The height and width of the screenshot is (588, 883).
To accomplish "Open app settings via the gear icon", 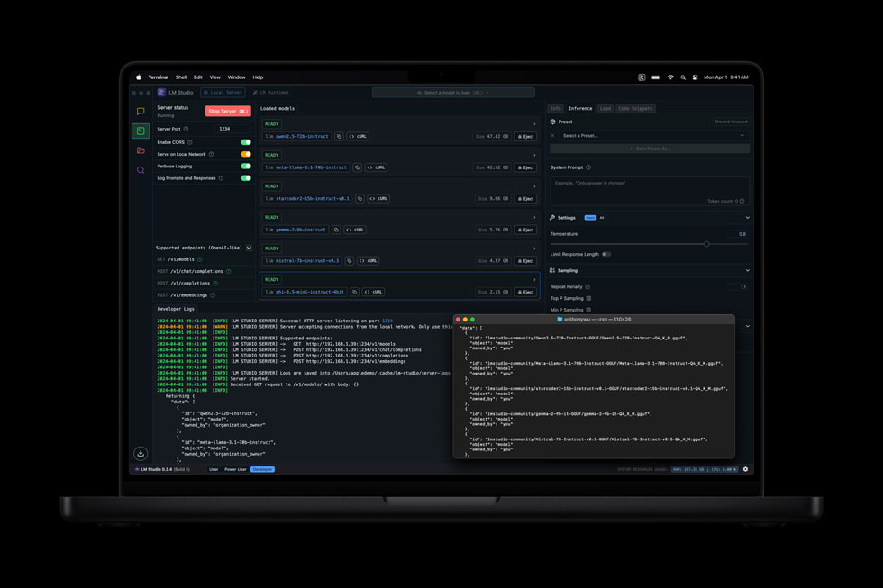I will tap(745, 469).
